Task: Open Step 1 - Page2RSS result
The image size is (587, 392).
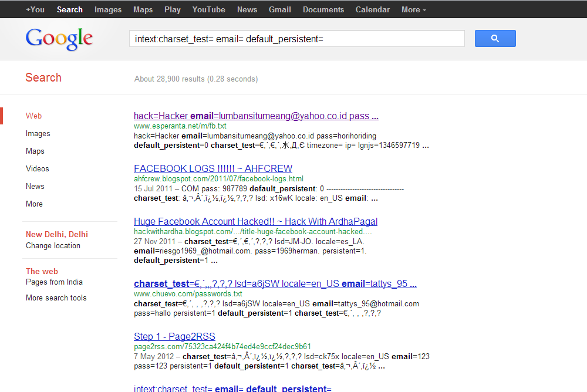Action: pos(174,337)
